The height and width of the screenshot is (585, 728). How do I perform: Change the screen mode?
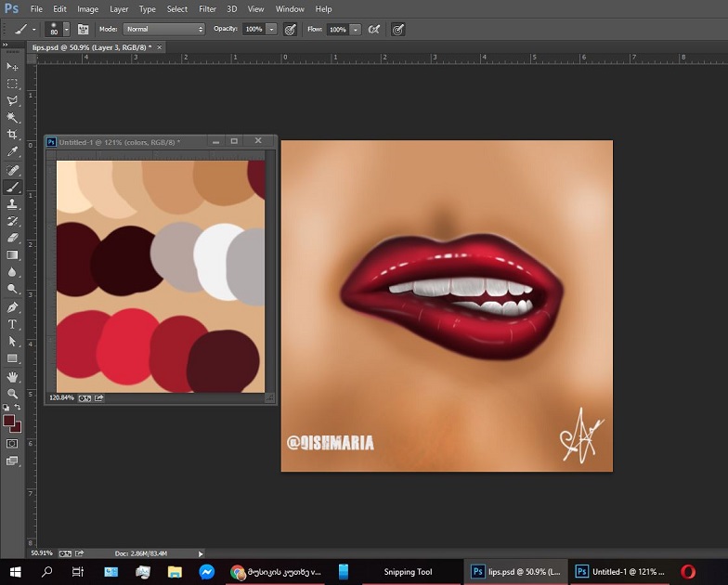click(12, 461)
